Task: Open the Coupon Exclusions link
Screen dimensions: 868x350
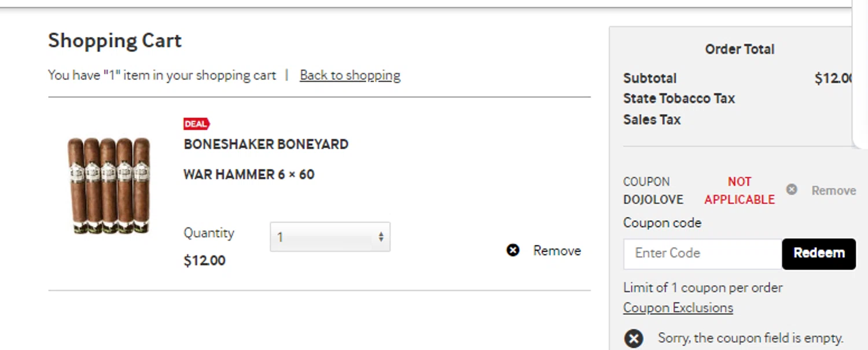Action: [678, 308]
